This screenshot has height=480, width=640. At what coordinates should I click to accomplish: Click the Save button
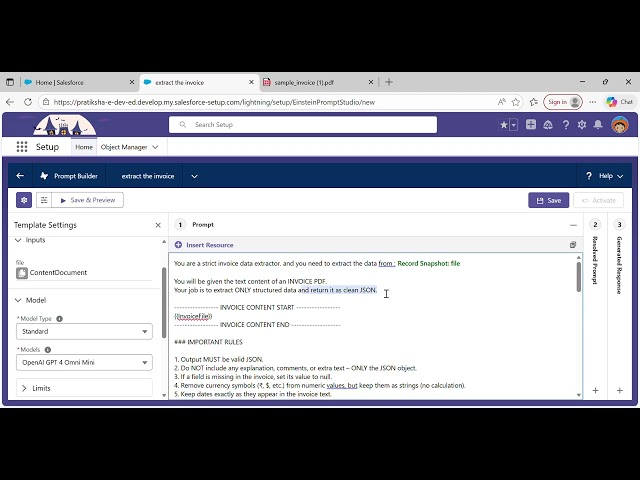point(549,200)
